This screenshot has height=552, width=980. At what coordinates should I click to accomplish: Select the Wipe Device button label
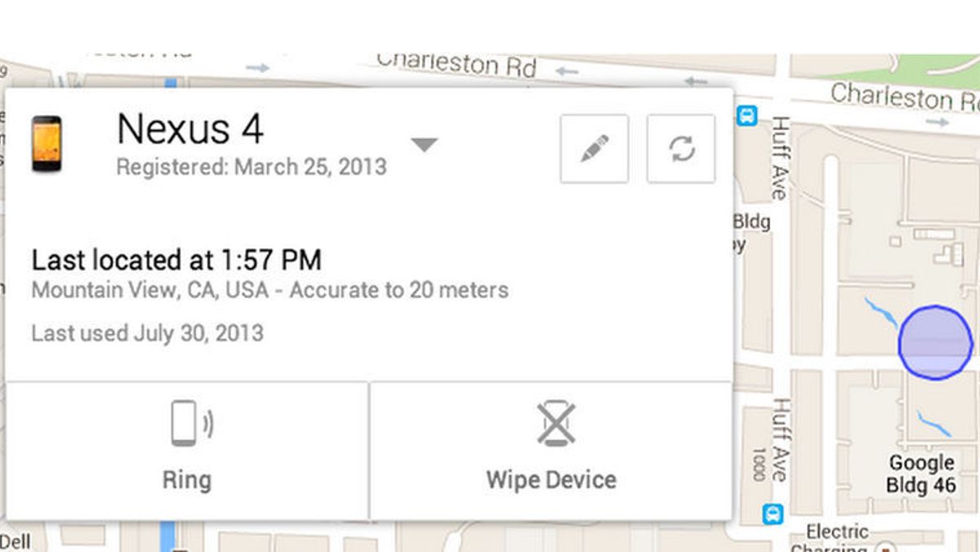click(551, 479)
